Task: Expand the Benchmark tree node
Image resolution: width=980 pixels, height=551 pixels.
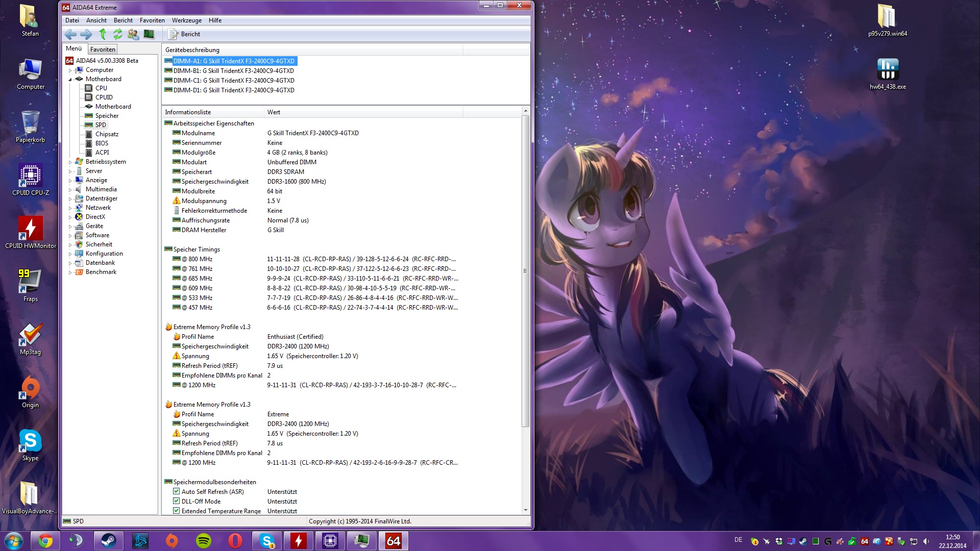Action: coord(70,272)
